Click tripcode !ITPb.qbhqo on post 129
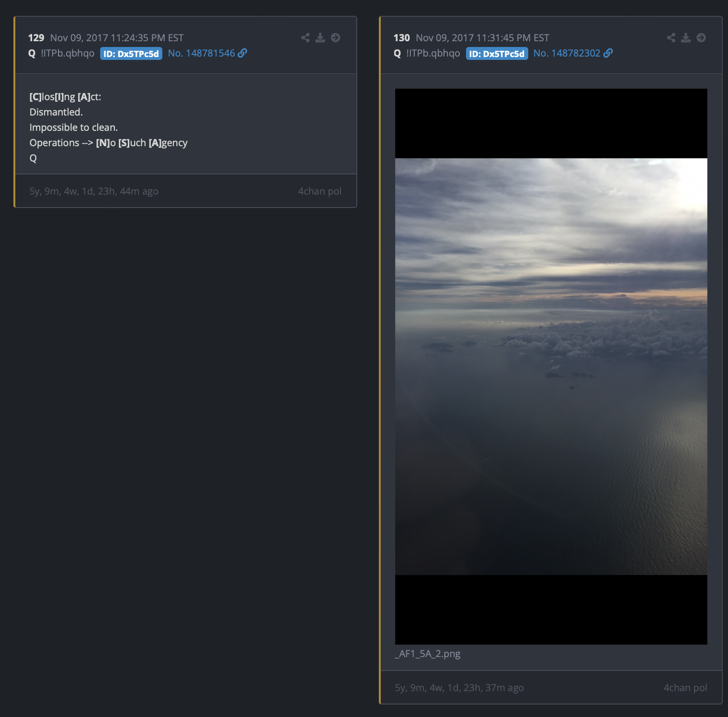The width and height of the screenshot is (728, 717). point(68,53)
